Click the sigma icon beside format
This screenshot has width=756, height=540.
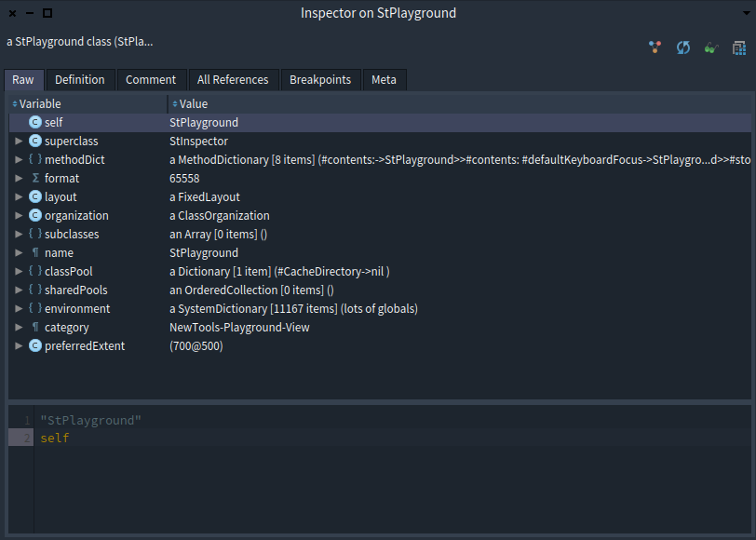[35, 178]
